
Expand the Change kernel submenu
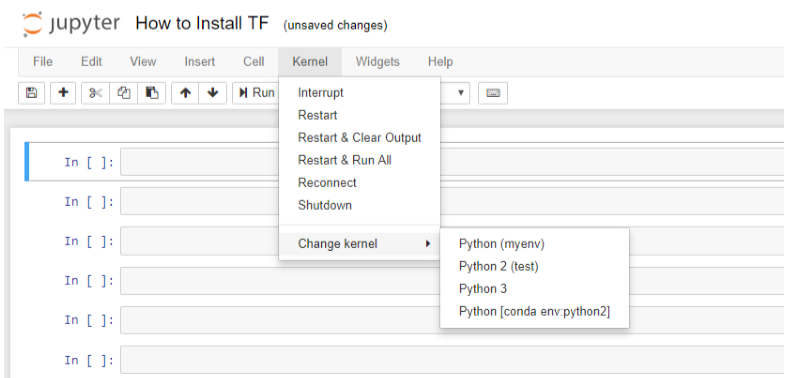(x=359, y=244)
